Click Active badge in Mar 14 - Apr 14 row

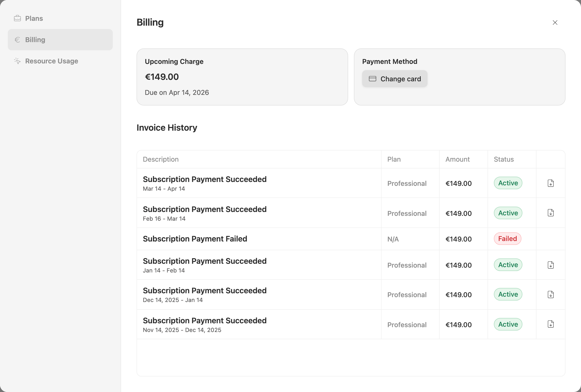(508, 183)
